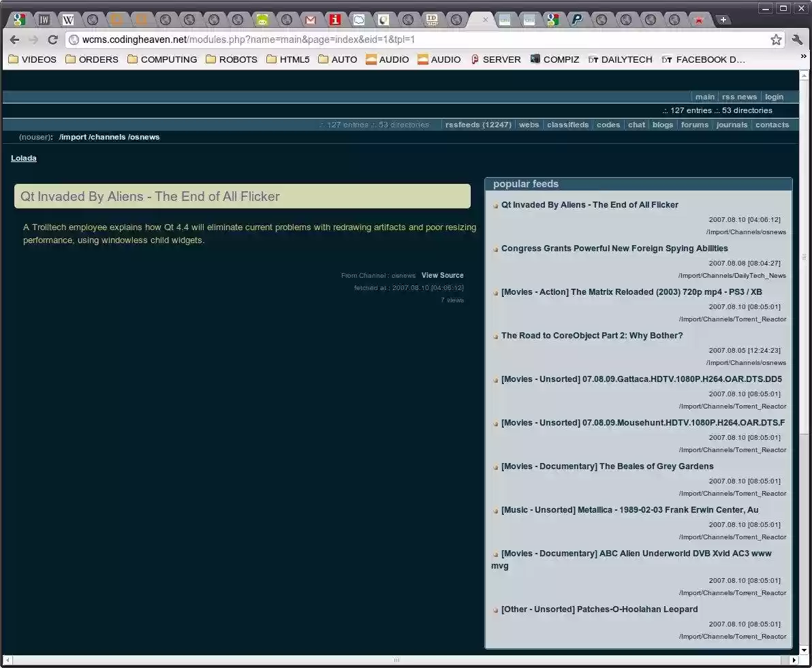Go back with the browser back arrow
This screenshot has width=812, height=668.
[14, 39]
